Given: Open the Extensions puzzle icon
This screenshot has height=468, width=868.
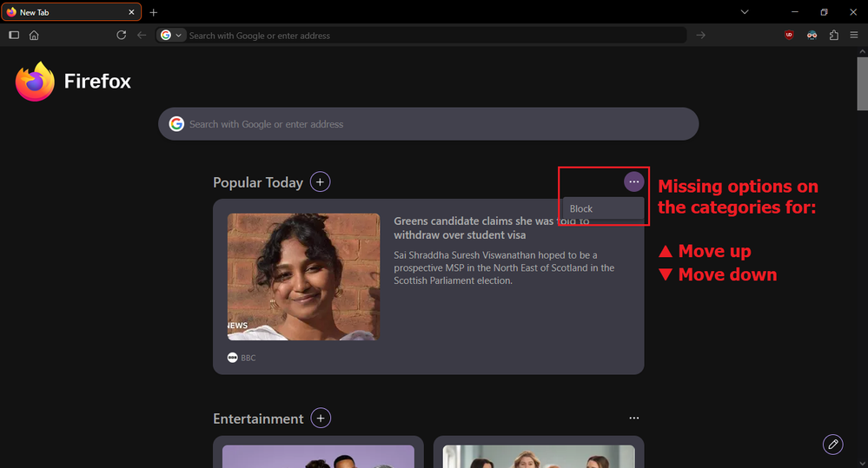Looking at the screenshot, I should [x=833, y=36].
